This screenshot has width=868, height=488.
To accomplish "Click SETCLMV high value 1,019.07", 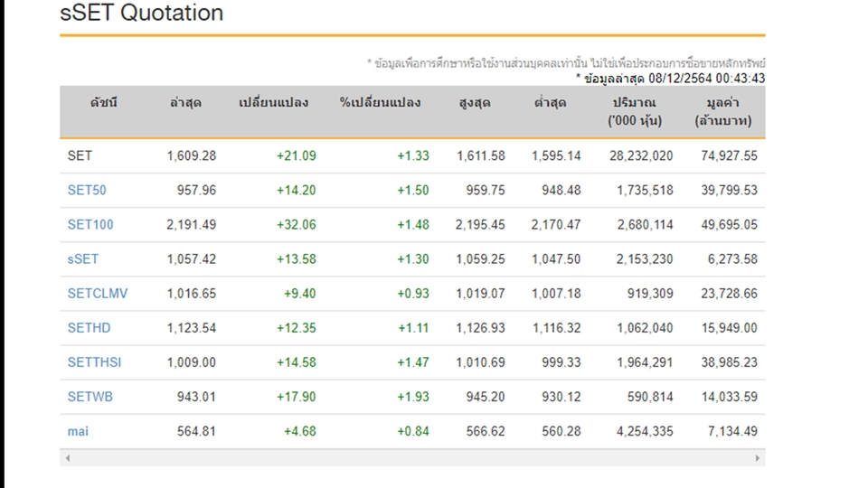I will click(480, 293).
